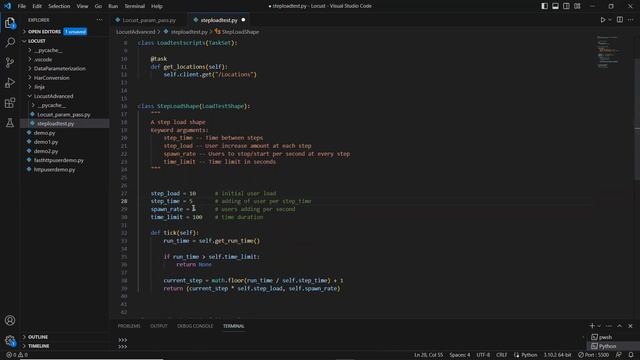Screen dimensions: 640x360
Task: Open Extensions view
Action: (10, 102)
